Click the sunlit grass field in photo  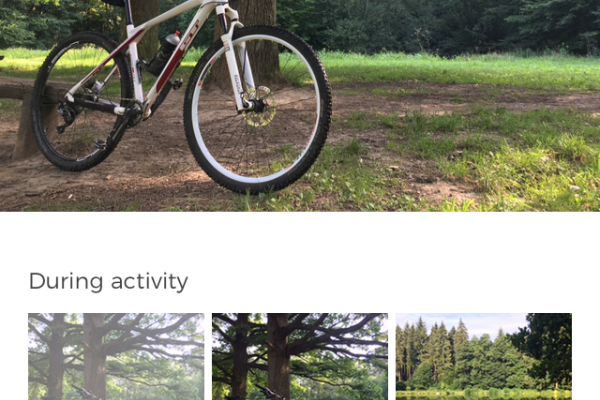click(x=459, y=69)
